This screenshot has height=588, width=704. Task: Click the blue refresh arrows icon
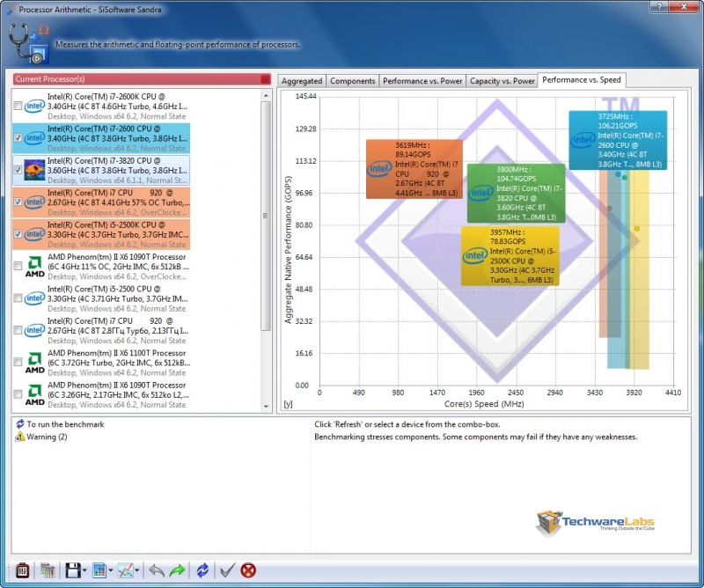(x=202, y=570)
